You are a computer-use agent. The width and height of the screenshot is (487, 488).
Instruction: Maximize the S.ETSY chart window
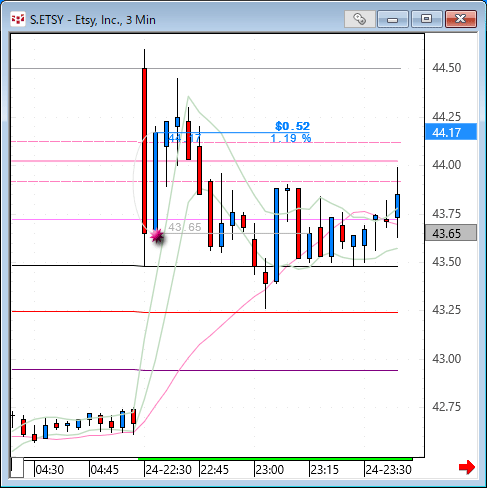426,19
